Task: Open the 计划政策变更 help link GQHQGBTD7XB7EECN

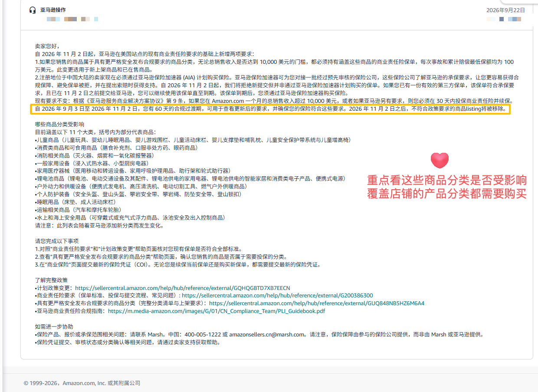Action: point(183,288)
